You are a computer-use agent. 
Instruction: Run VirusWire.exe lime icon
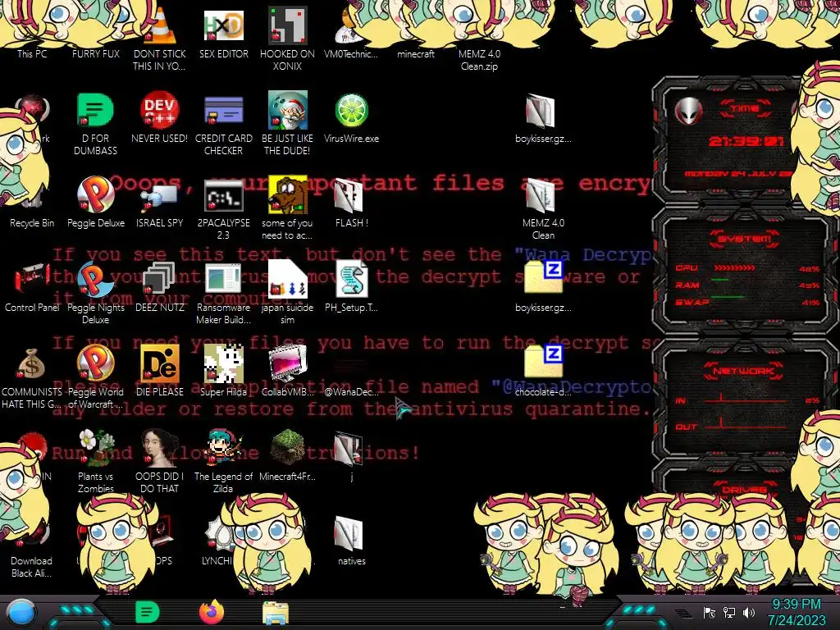tap(351, 110)
